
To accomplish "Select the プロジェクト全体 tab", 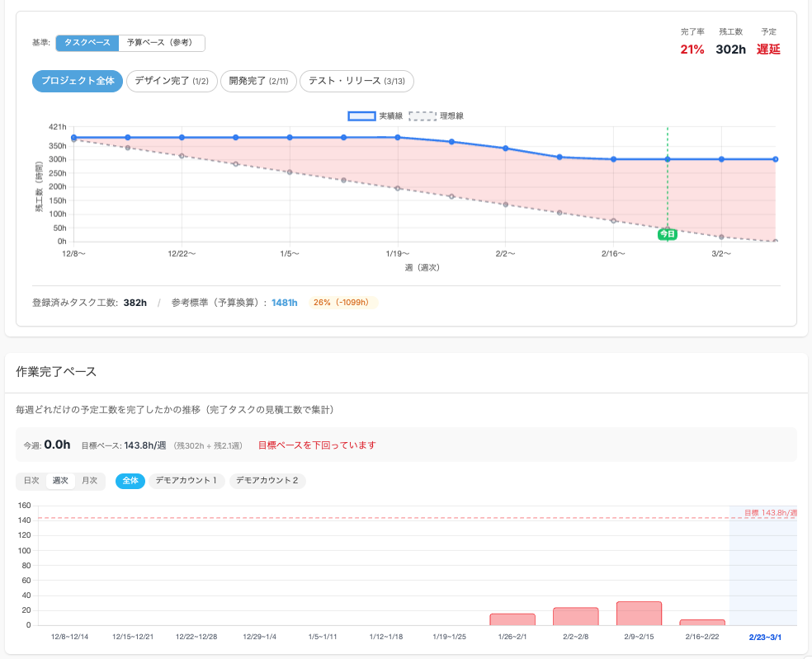I will (77, 81).
